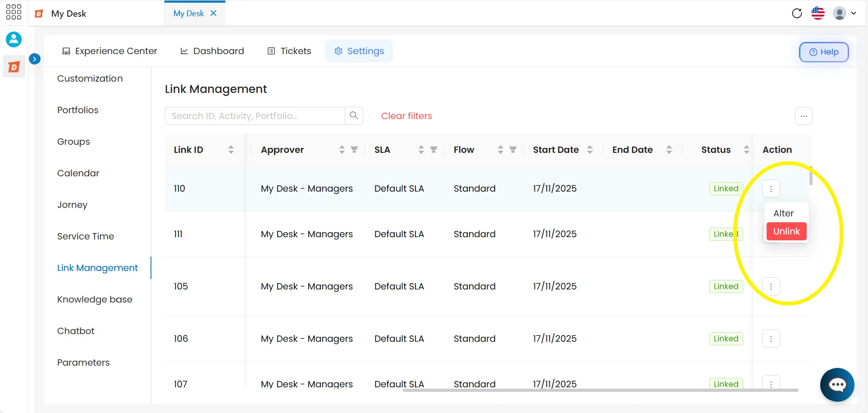This screenshot has height=413, width=868.
Task: Open the user avatar account menu
Action: (x=845, y=13)
